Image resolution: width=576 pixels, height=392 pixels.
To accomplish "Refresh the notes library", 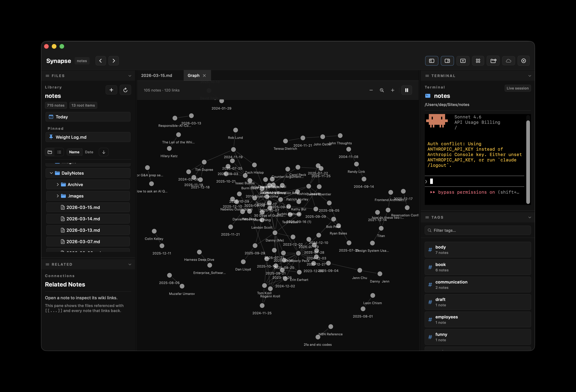I will coord(125,90).
